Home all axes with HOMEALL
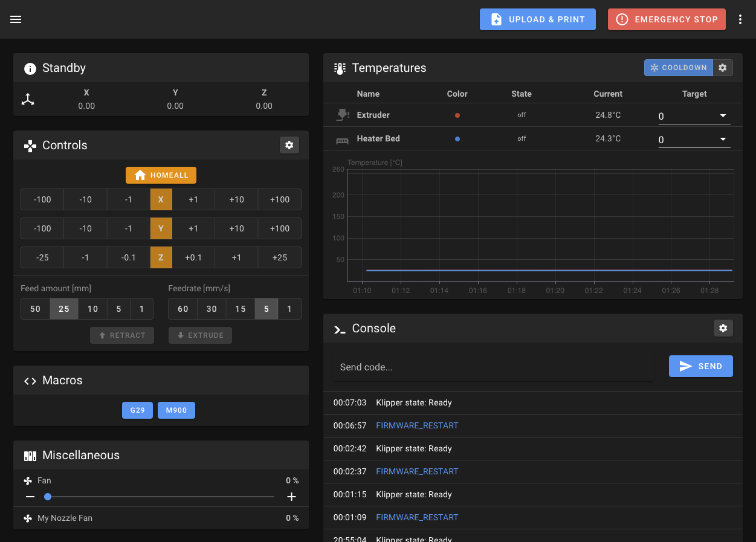756x542 pixels. click(x=161, y=175)
